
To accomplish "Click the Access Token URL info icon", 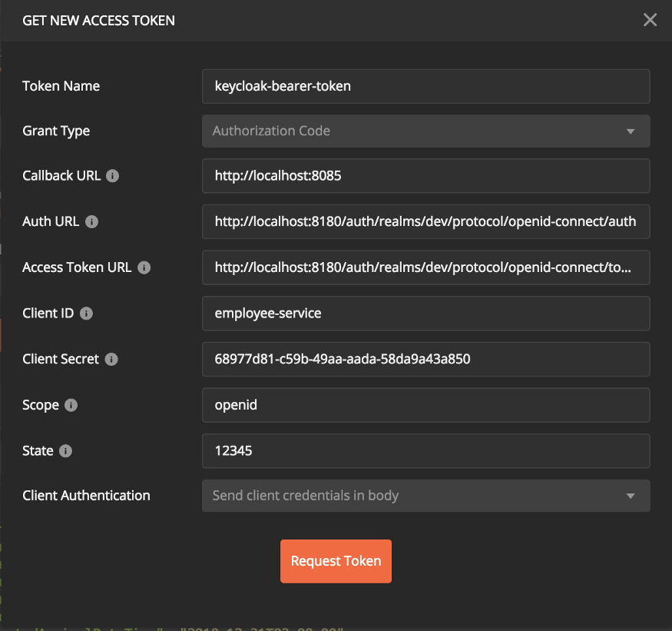I will (144, 267).
